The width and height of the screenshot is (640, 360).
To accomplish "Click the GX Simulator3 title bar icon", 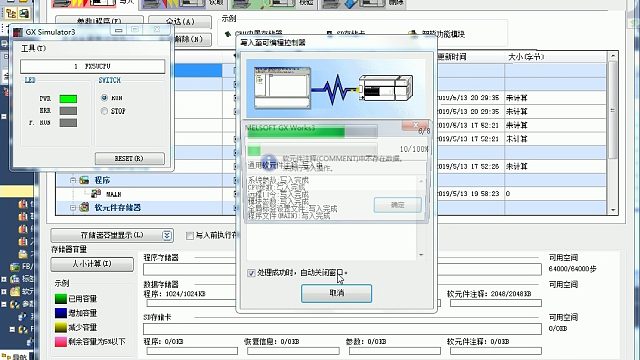I will [x=18, y=32].
